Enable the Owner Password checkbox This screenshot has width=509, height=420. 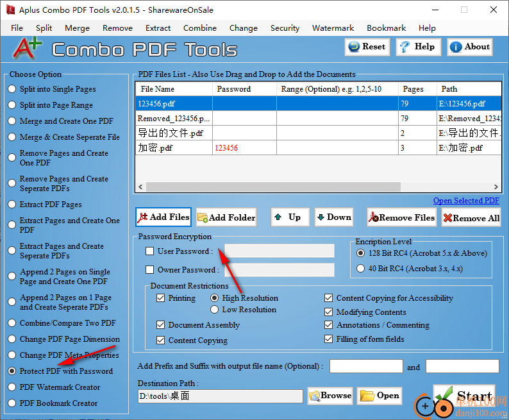pyautogui.click(x=149, y=270)
